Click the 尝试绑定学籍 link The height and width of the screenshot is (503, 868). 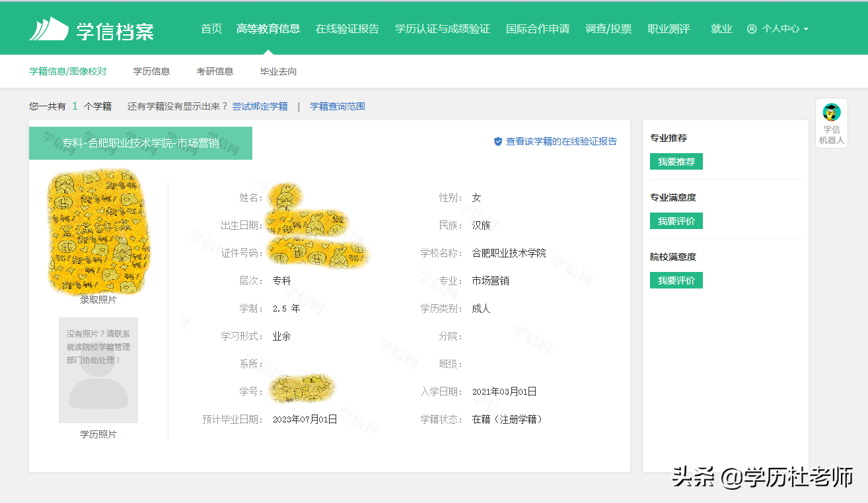(260, 106)
